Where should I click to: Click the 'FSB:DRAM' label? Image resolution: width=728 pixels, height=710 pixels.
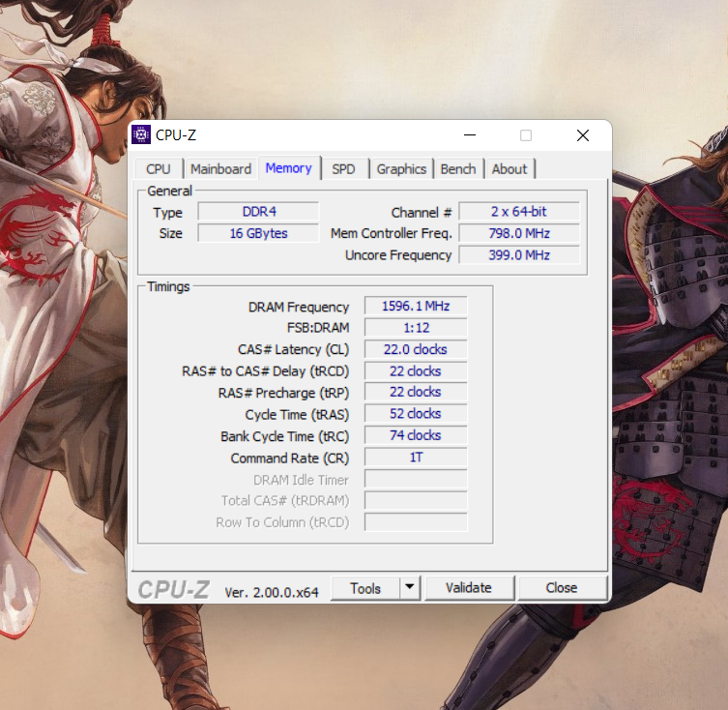318,328
